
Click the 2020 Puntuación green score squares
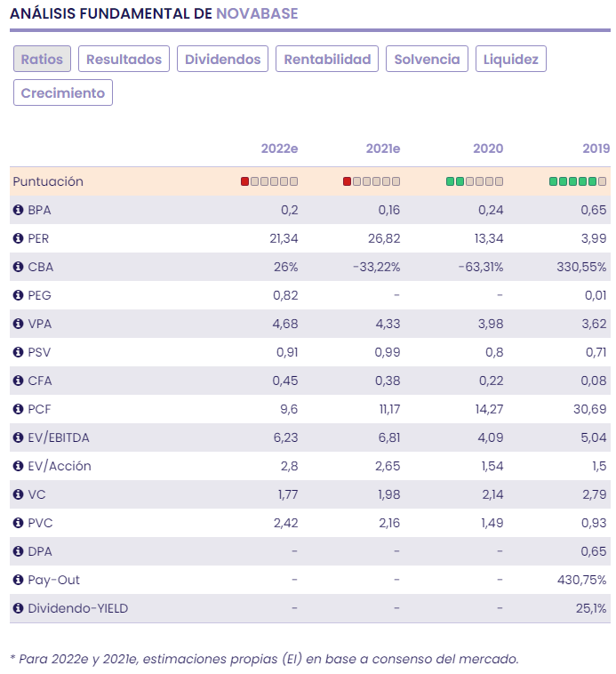point(455,181)
